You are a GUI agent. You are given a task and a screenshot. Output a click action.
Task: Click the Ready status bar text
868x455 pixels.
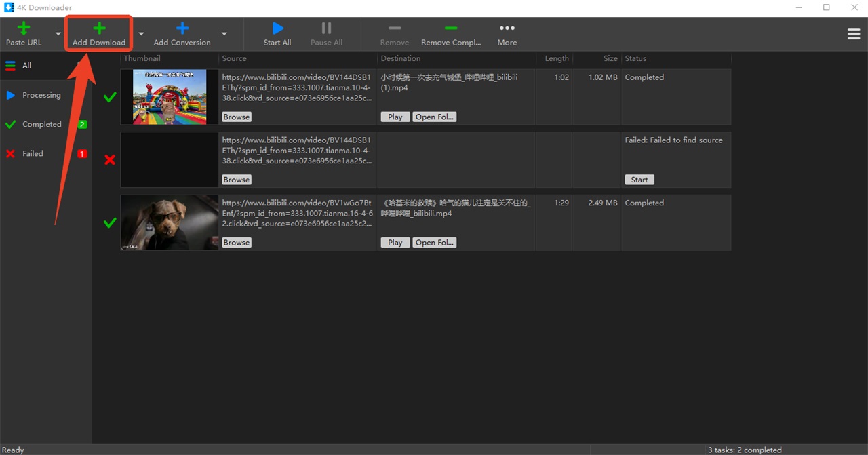click(13, 450)
